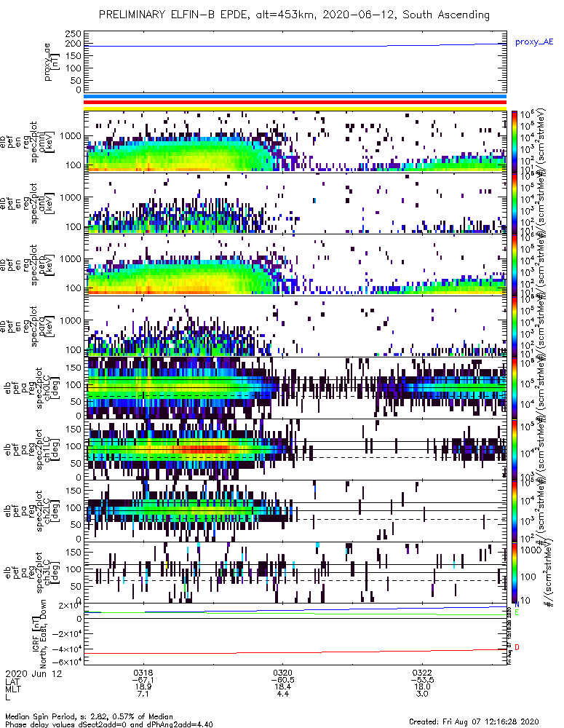Click the color scale bar beside the omni panel
564x728 pixels.
tap(515, 142)
